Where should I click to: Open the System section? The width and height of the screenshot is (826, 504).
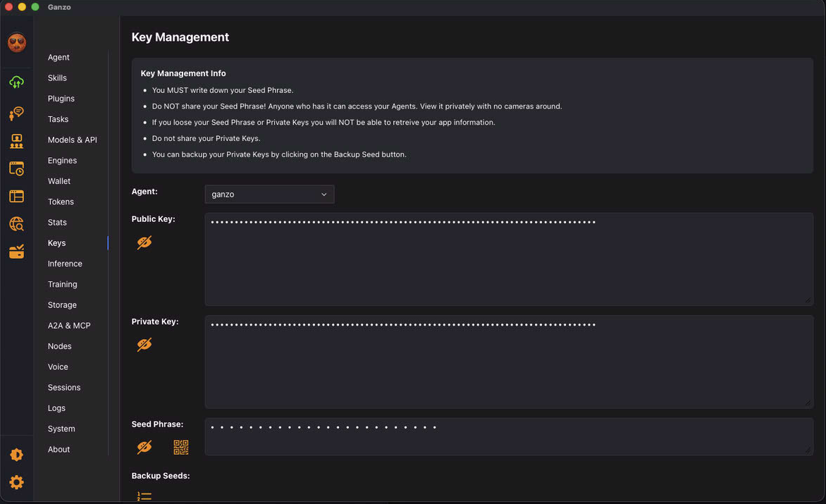click(x=61, y=429)
